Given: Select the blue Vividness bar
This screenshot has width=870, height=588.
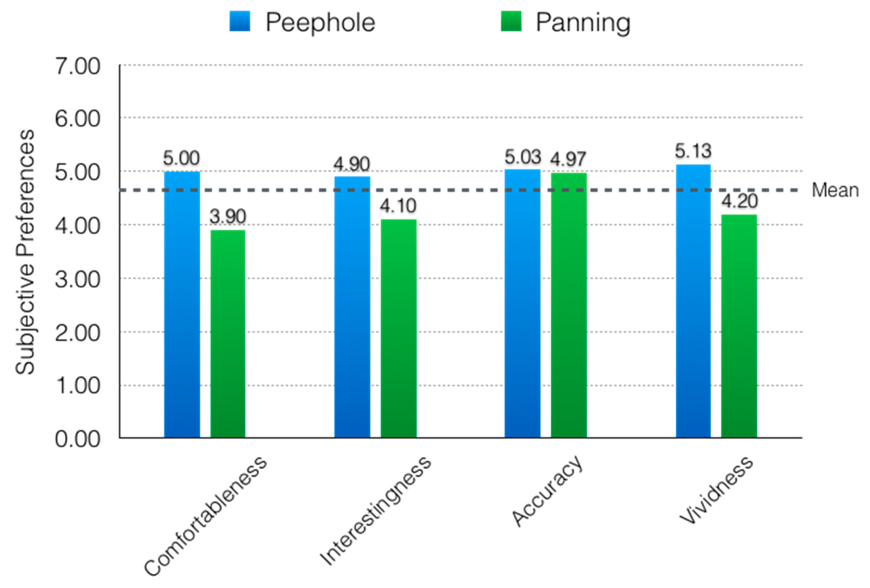Looking at the screenshot, I should point(693,301).
